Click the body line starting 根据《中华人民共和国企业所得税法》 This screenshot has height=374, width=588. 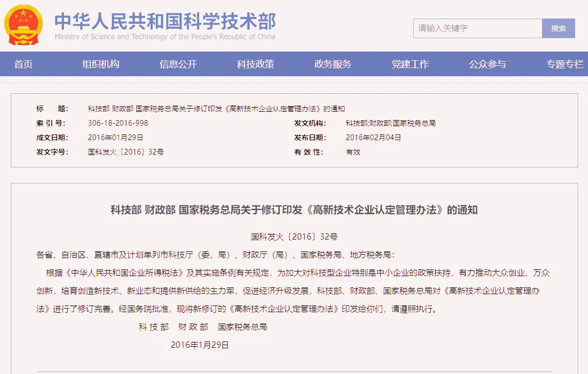pos(298,273)
